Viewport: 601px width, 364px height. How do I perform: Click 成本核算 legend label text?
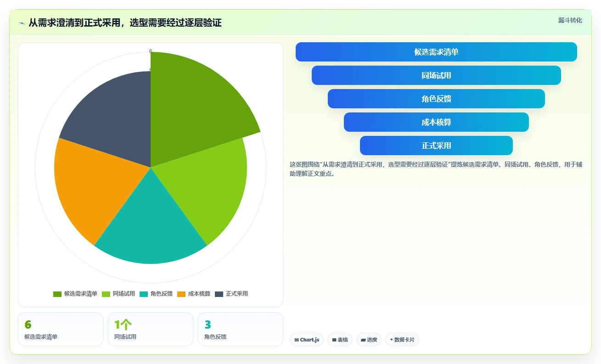(199, 294)
